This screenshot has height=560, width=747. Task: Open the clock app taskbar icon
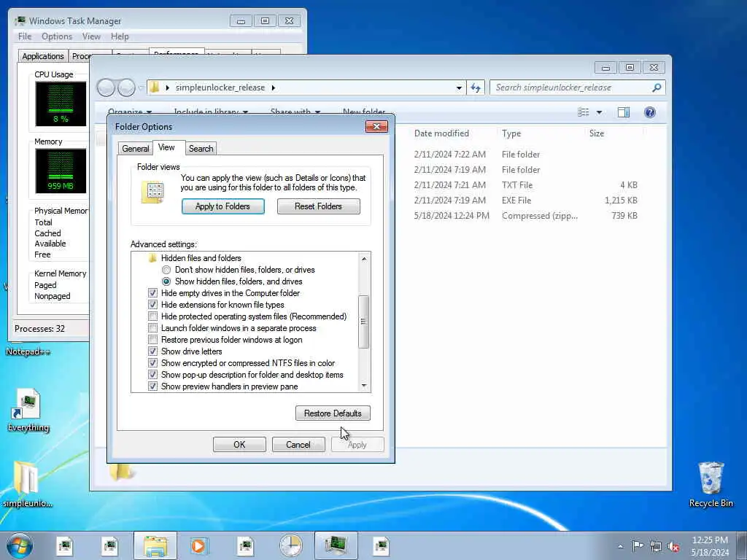tap(290, 545)
